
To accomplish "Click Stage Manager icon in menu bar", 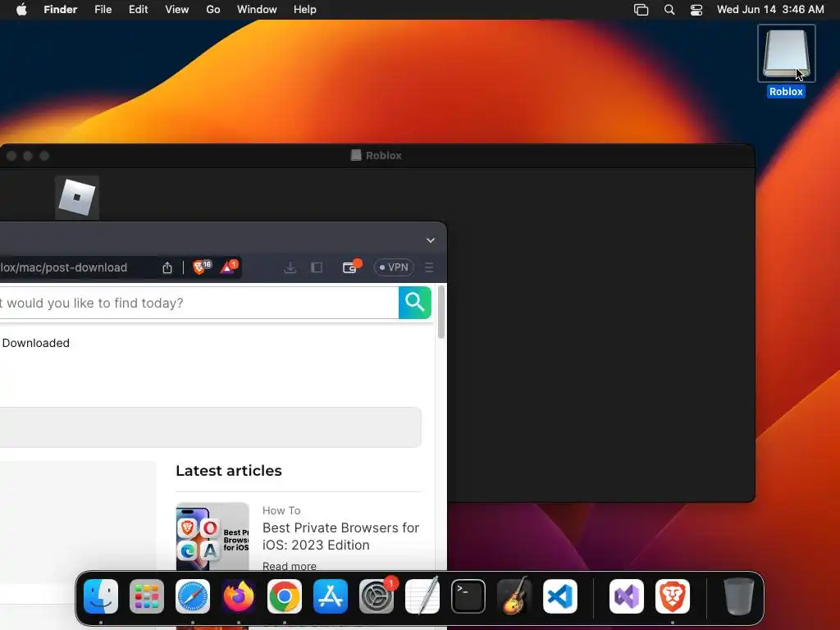I will coord(641,10).
